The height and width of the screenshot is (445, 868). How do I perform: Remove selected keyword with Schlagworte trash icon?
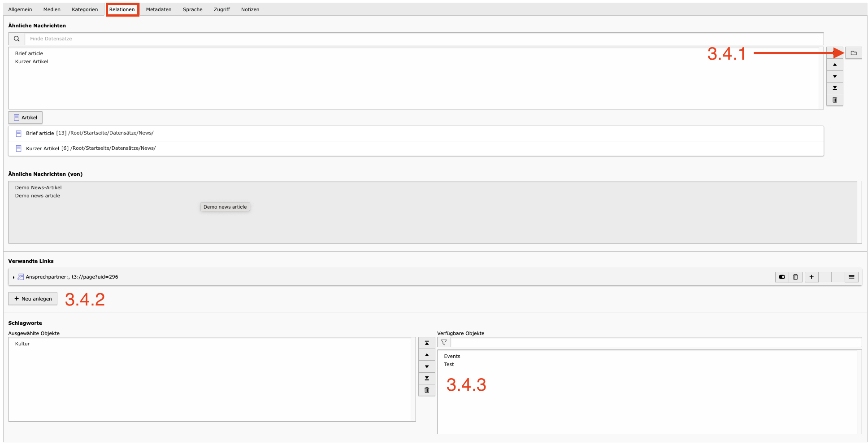click(x=426, y=390)
